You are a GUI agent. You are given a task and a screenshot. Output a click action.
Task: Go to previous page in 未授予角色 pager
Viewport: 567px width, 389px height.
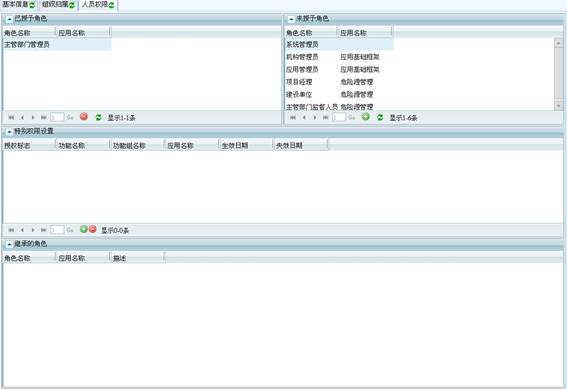click(304, 117)
